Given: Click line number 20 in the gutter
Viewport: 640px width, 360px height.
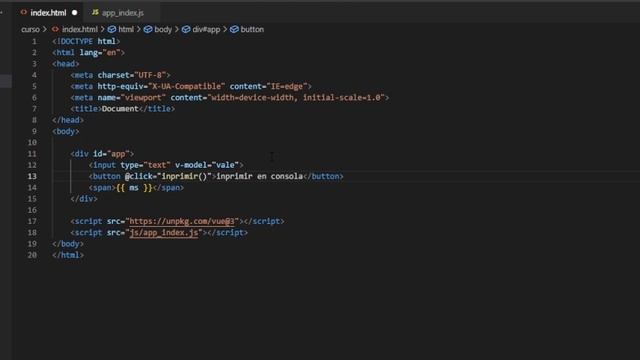Looking at the screenshot, I should point(32,255).
